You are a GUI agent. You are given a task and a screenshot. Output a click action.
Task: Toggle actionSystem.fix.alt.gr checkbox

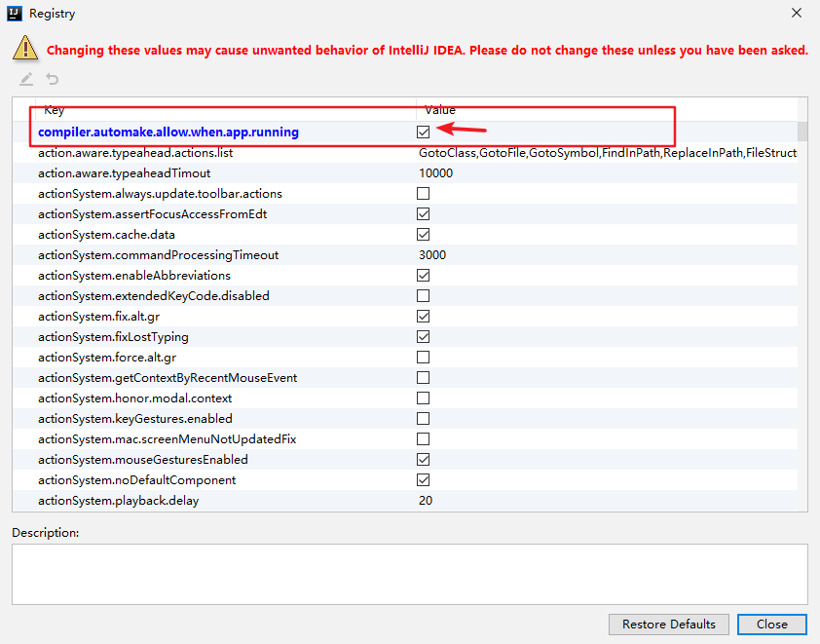423,316
